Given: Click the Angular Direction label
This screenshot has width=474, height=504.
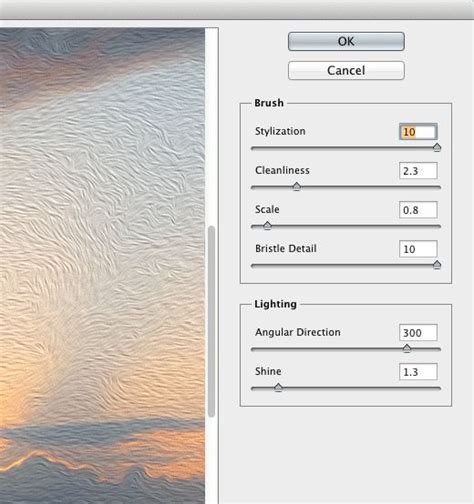Looking at the screenshot, I should point(298,332).
